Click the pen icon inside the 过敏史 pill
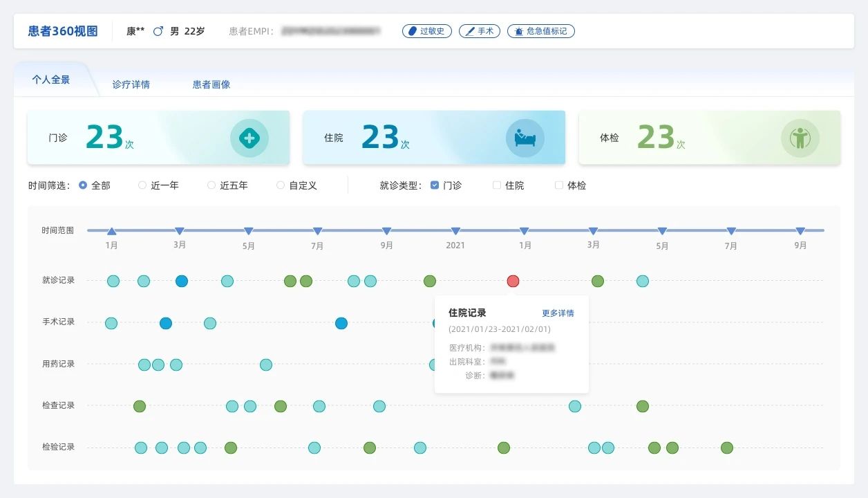 click(414, 30)
